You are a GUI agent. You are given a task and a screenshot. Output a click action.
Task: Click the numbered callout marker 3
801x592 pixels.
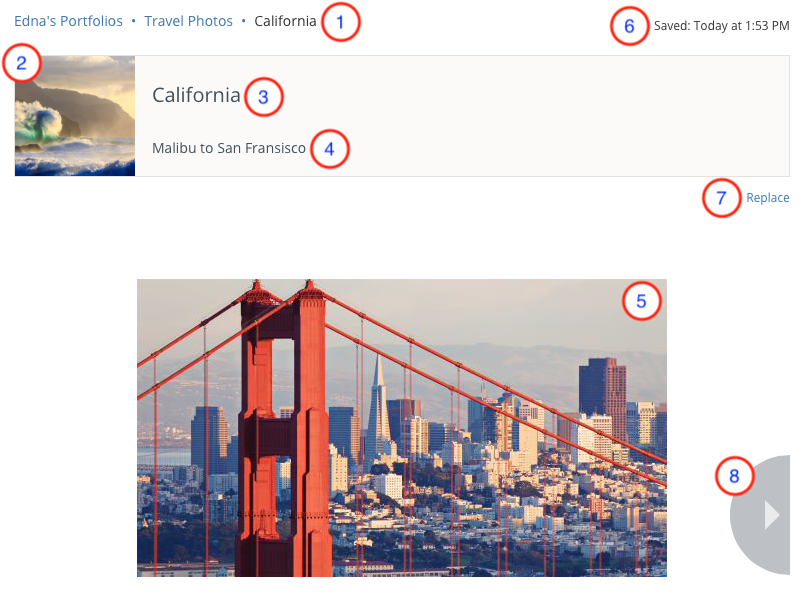coord(263,97)
